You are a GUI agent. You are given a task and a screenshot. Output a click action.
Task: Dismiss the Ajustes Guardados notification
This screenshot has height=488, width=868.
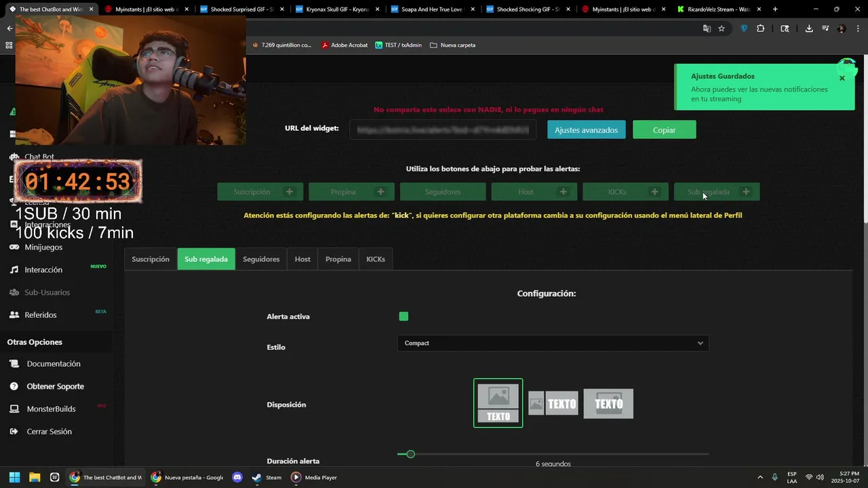[842, 78]
